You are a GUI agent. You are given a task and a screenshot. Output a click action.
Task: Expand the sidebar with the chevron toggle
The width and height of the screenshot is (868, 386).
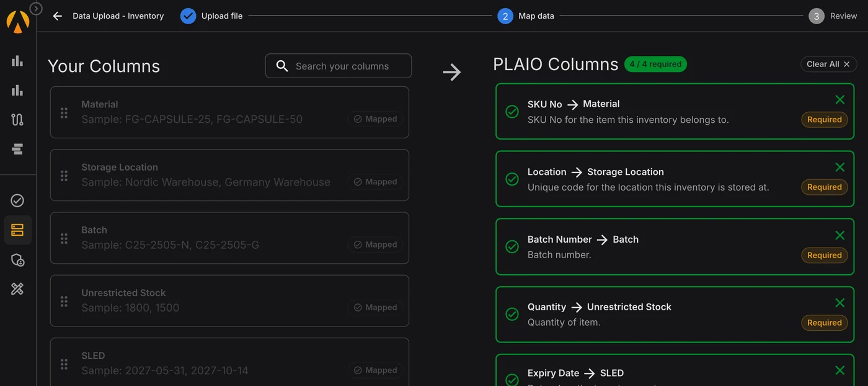pyautogui.click(x=36, y=8)
